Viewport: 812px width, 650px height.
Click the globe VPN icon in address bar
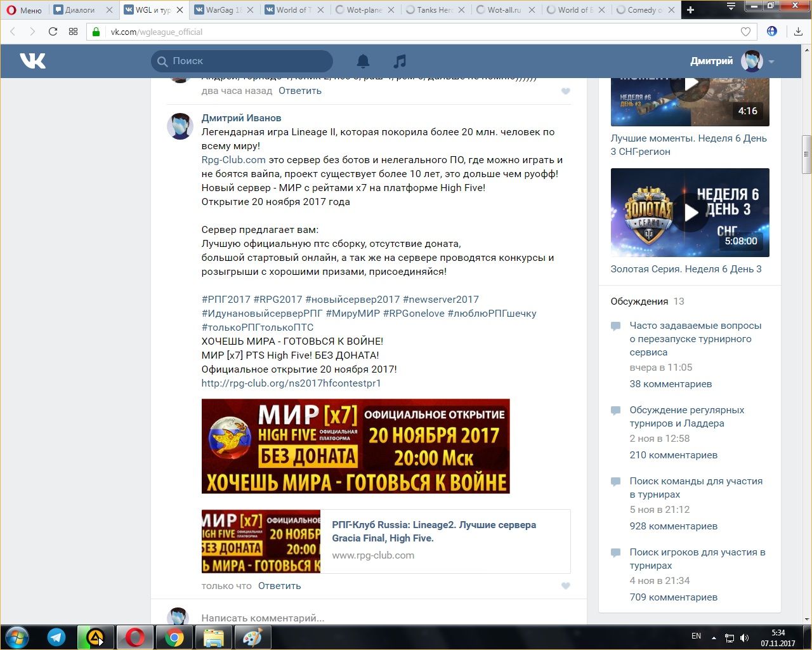coord(772,31)
